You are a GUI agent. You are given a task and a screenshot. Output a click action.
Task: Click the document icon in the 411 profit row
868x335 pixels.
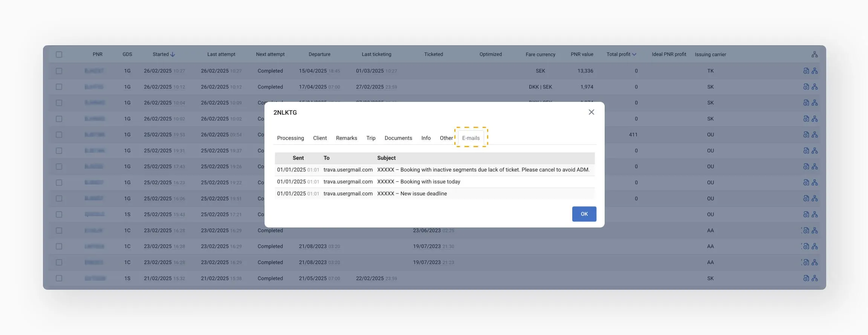tap(806, 135)
